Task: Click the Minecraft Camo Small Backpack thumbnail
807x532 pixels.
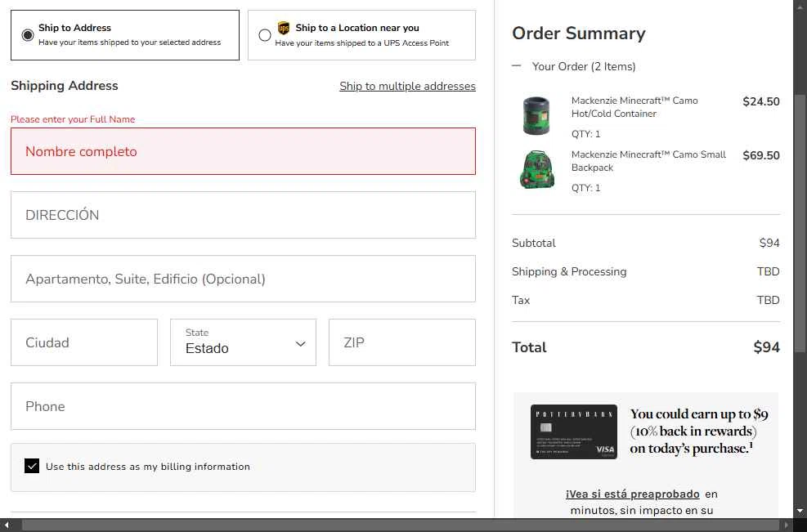Action: click(x=536, y=169)
